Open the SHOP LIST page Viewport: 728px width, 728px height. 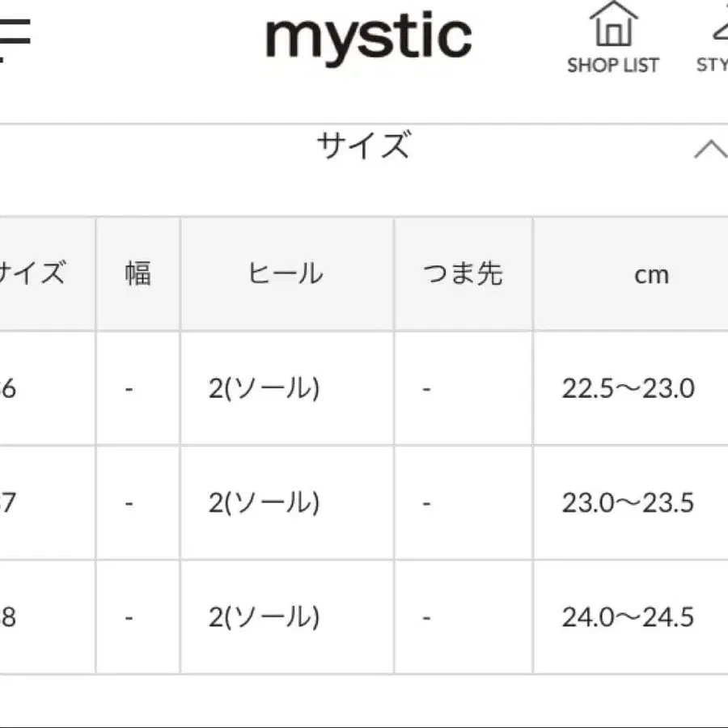(612, 40)
